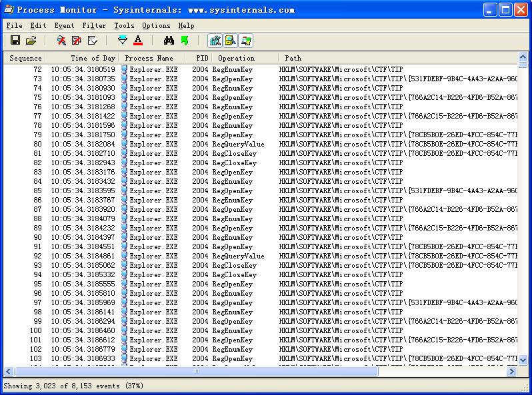Click the Process Name column header
Viewport: 532px width, 395px height.
tap(151, 59)
